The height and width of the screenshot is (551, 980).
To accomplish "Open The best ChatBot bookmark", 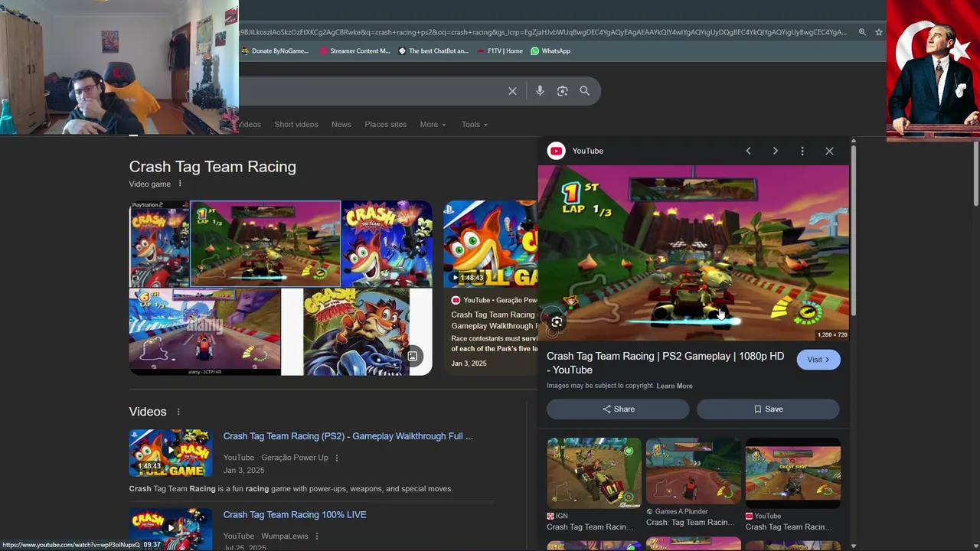I will pyautogui.click(x=433, y=51).
